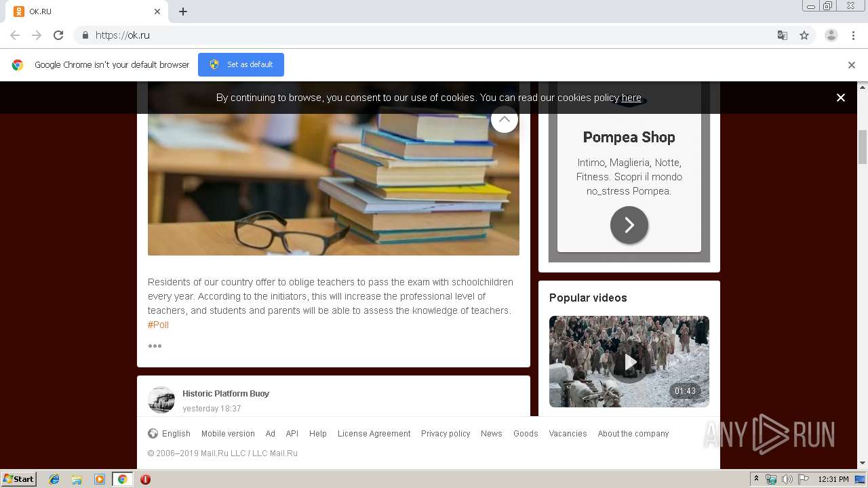
Task: Open the Vacancies footer link
Action: (x=568, y=434)
